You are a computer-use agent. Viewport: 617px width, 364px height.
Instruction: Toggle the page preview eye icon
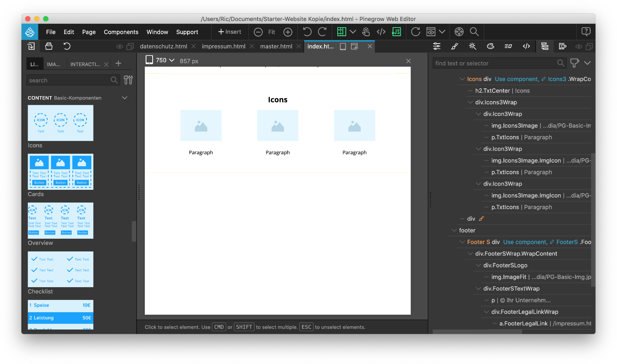click(x=431, y=32)
